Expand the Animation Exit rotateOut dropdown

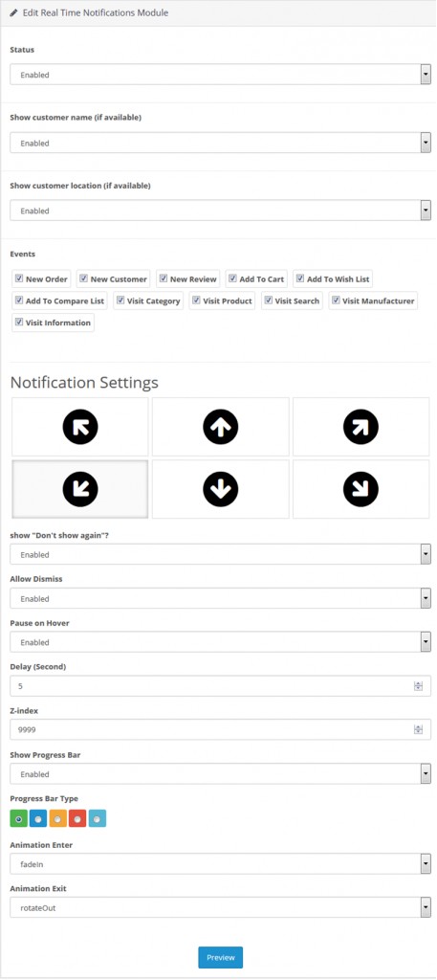pos(220,907)
